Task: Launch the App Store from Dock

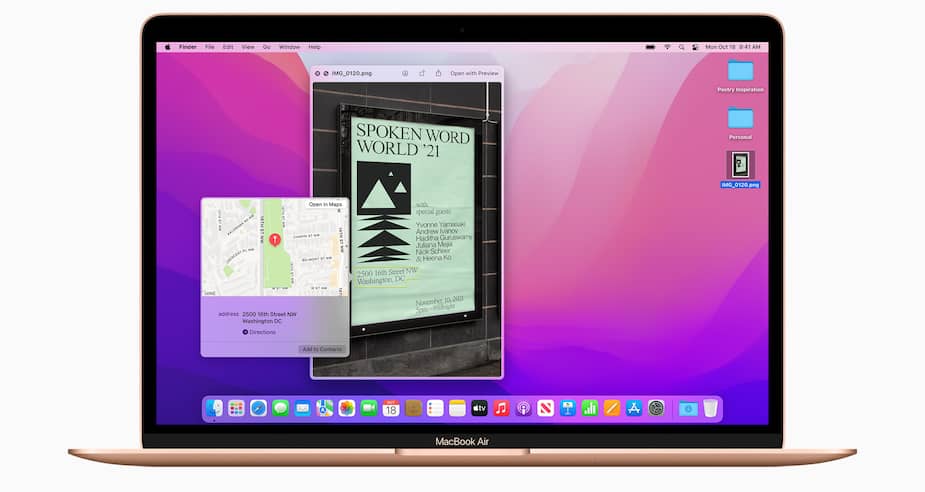Action: click(634, 408)
